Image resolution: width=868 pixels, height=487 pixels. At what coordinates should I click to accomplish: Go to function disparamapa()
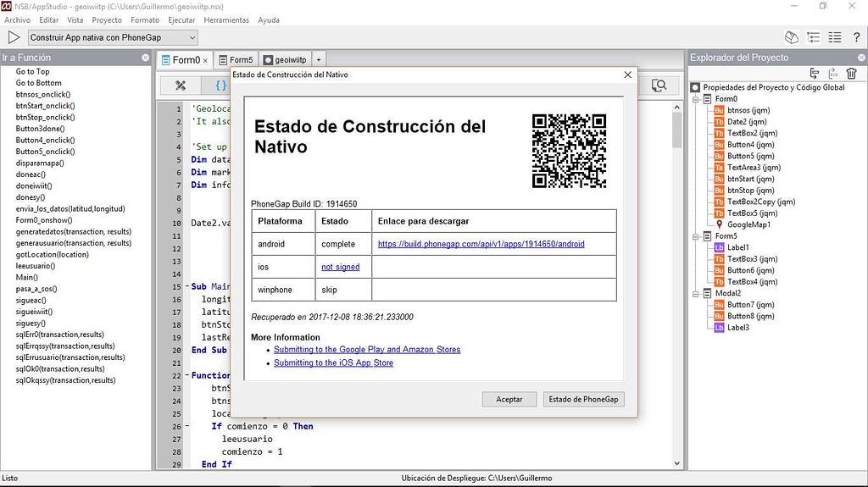(40, 163)
